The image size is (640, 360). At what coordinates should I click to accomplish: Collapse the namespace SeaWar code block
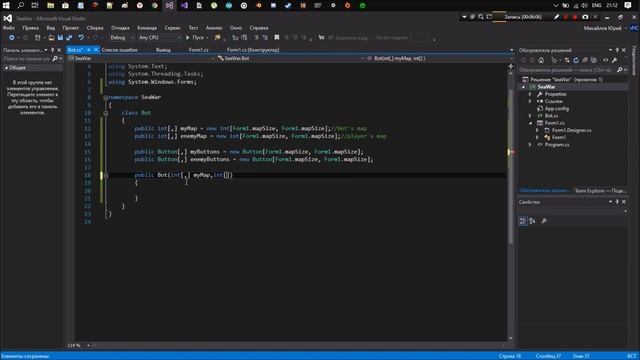click(106, 98)
